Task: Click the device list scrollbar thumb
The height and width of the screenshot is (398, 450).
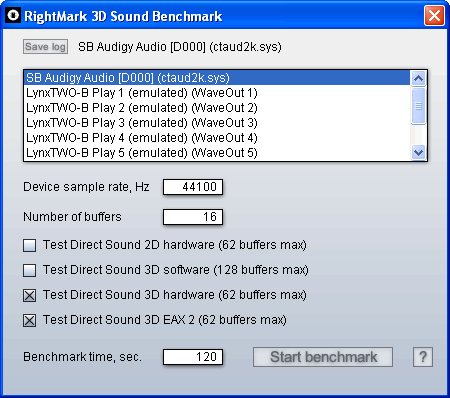Action: coord(418,106)
